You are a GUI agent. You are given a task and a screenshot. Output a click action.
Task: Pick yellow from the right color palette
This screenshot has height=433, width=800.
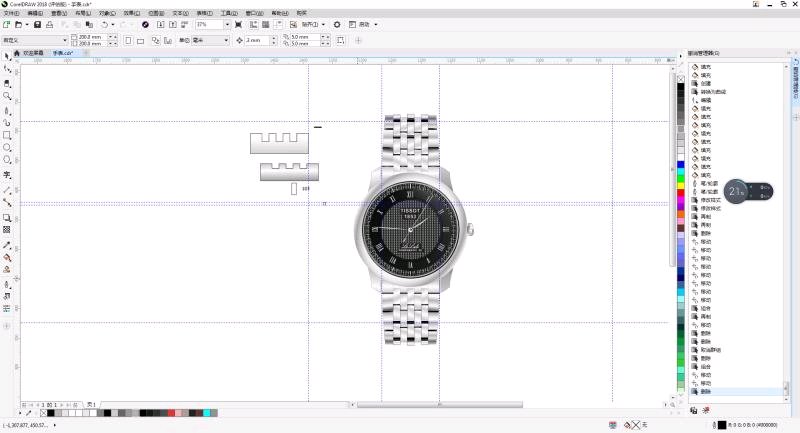pyautogui.click(x=681, y=185)
